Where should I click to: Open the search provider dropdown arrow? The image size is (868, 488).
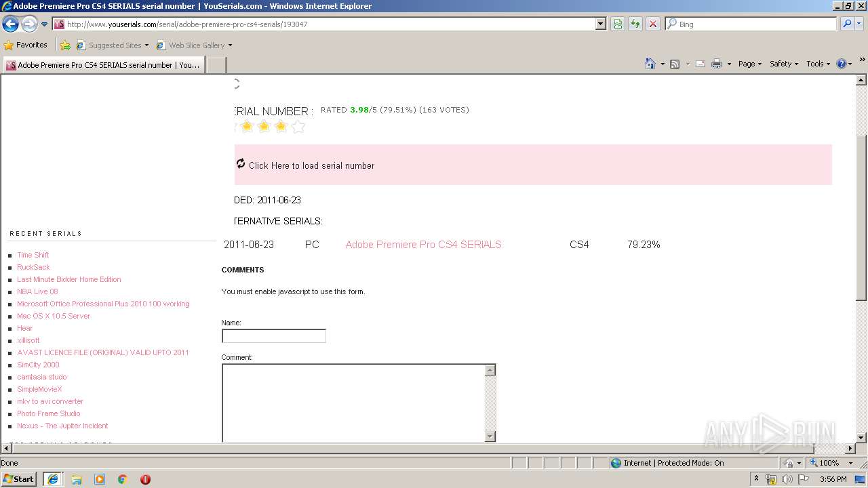tap(860, 24)
